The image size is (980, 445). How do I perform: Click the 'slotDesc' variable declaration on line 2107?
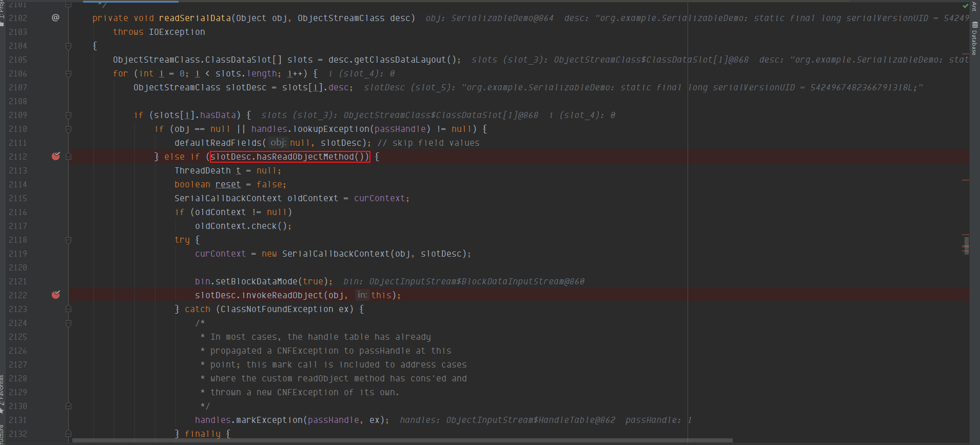pos(246,87)
